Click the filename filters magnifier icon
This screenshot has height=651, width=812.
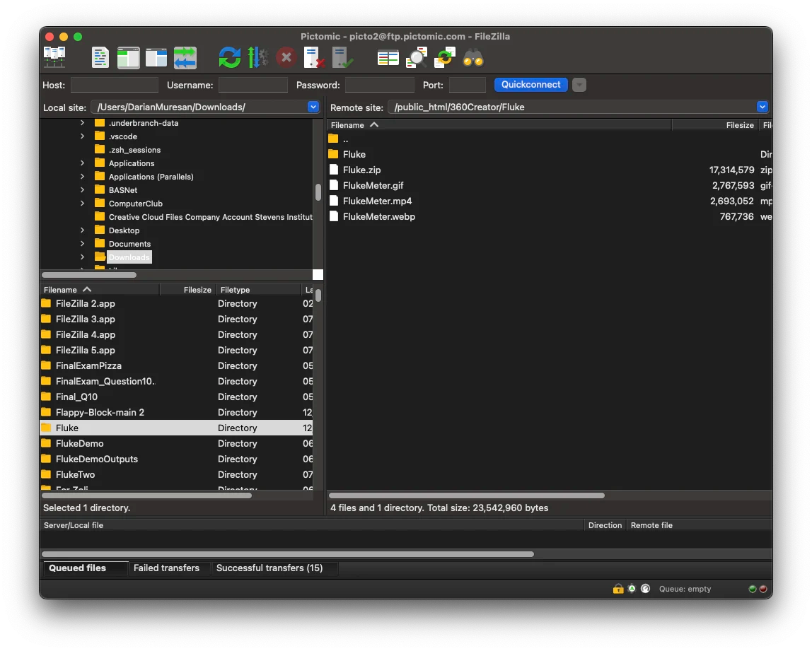pos(417,57)
